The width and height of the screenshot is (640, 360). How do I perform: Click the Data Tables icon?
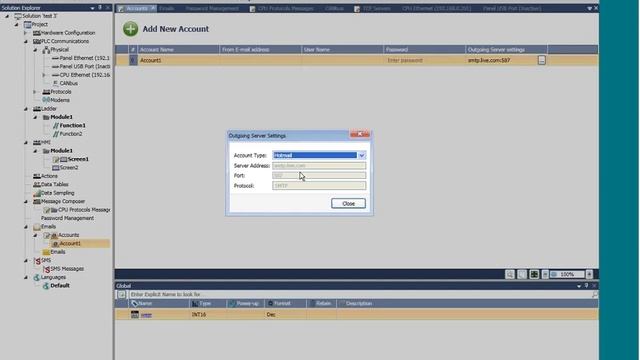(37, 184)
